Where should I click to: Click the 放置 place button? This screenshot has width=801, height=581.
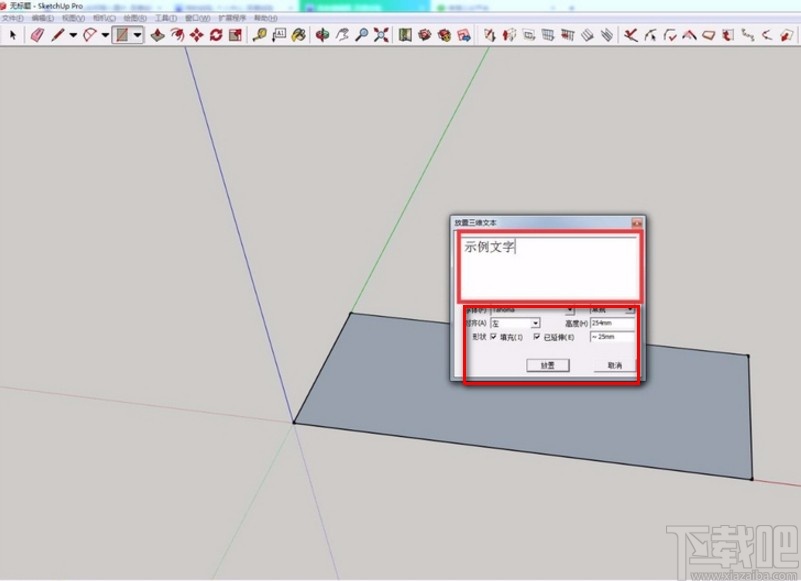(546, 364)
